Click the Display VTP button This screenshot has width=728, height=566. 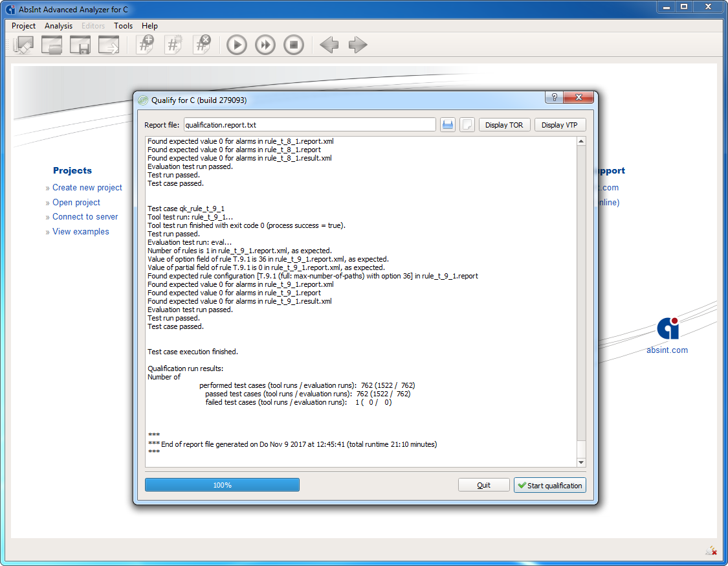click(x=560, y=125)
